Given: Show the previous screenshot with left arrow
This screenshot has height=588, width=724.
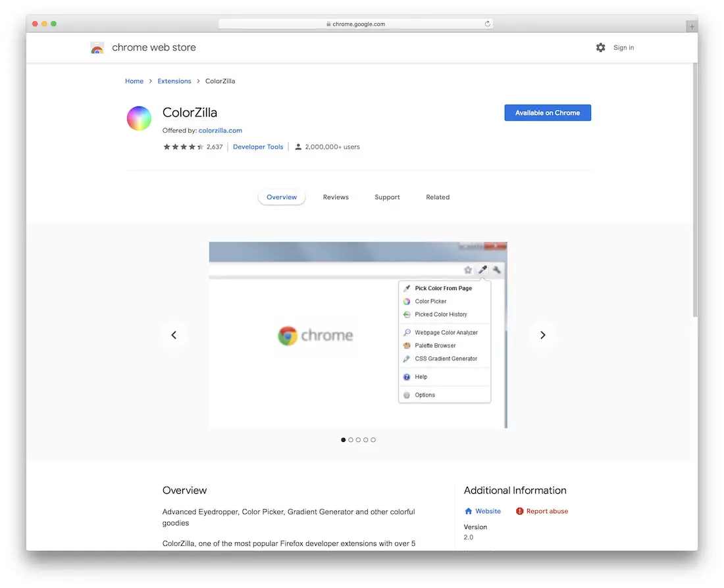Looking at the screenshot, I should pos(174,335).
